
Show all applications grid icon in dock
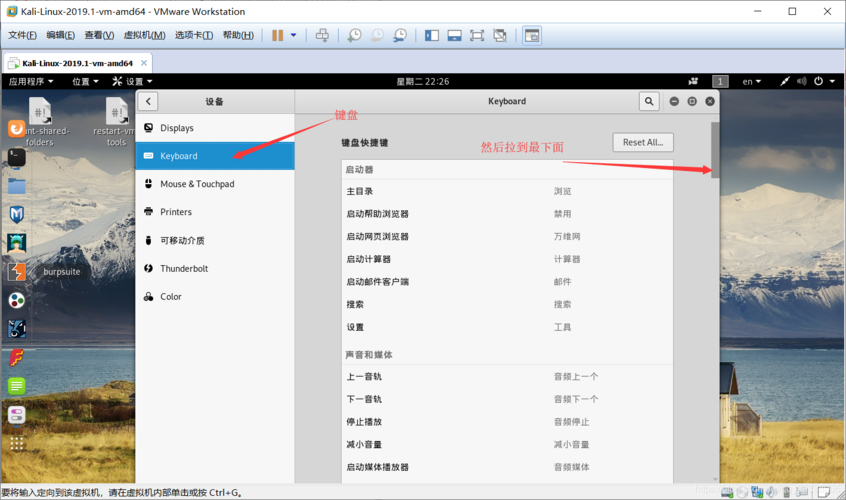pos(17,443)
